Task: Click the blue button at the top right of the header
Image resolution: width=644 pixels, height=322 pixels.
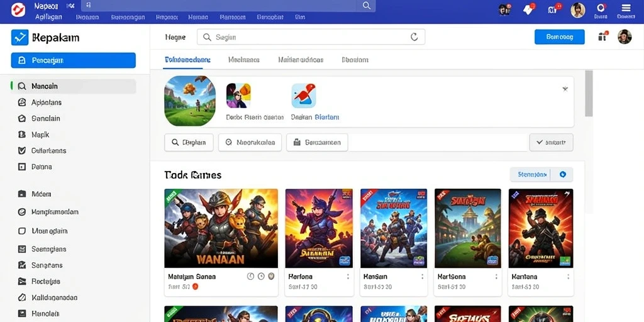Action: pos(559,37)
